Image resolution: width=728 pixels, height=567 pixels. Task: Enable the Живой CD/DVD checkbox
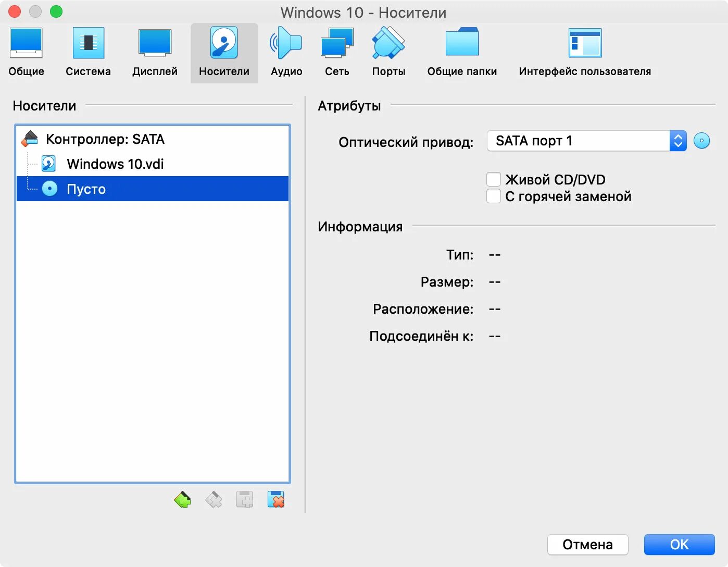pyautogui.click(x=493, y=179)
